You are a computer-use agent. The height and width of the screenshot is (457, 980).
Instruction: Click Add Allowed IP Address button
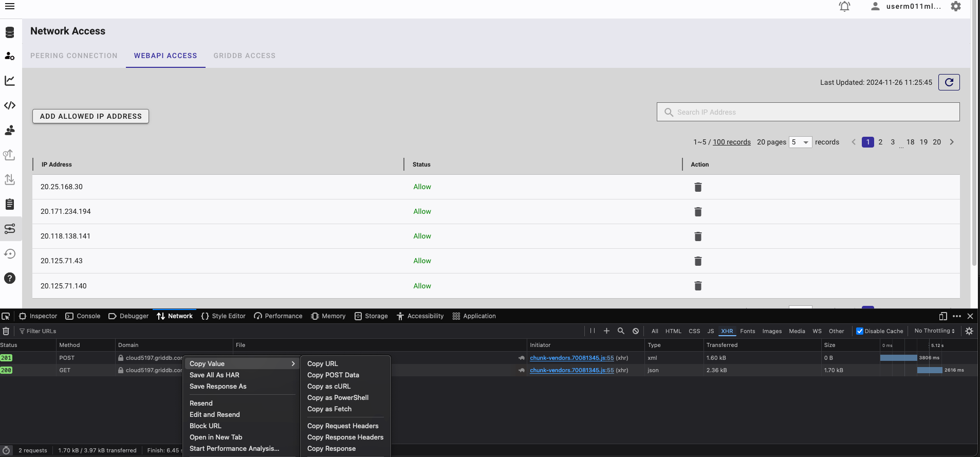tap(91, 116)
